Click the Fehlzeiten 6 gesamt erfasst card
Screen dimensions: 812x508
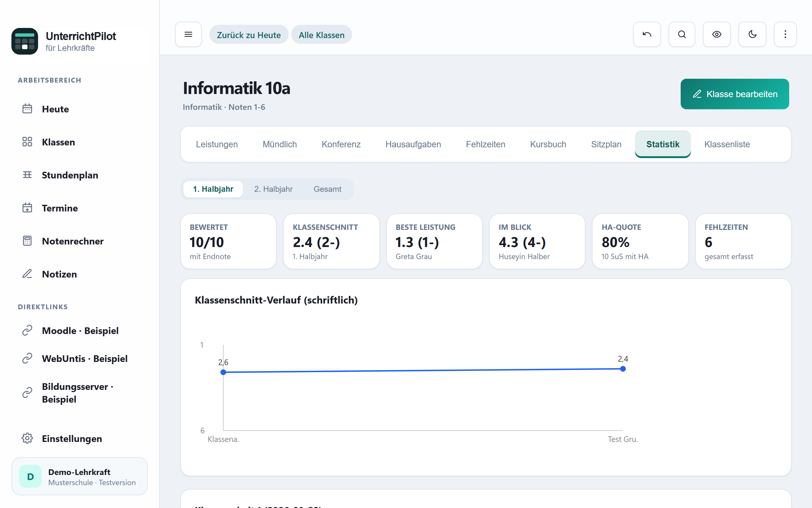coord(743,241)
